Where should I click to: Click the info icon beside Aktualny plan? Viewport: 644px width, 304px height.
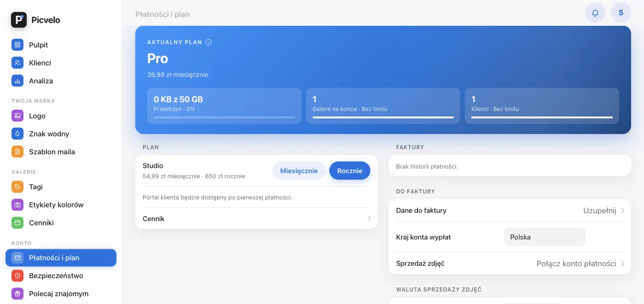(208, 42)
